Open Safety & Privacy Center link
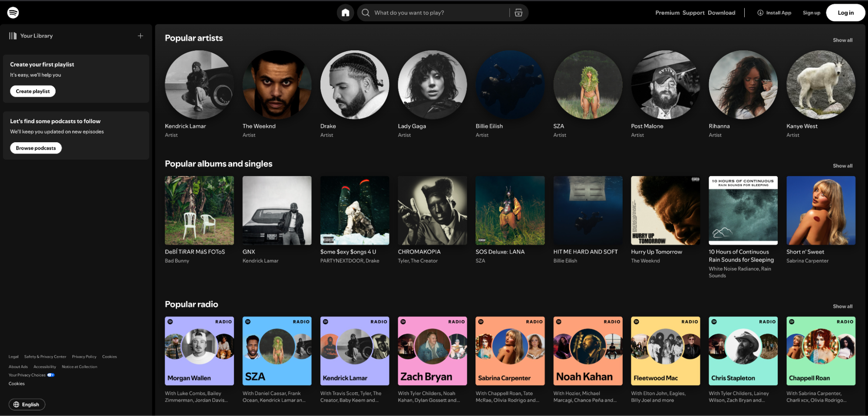Image resolution: width=868 pixels, height=416 pixels. click(x=45, y=357)
